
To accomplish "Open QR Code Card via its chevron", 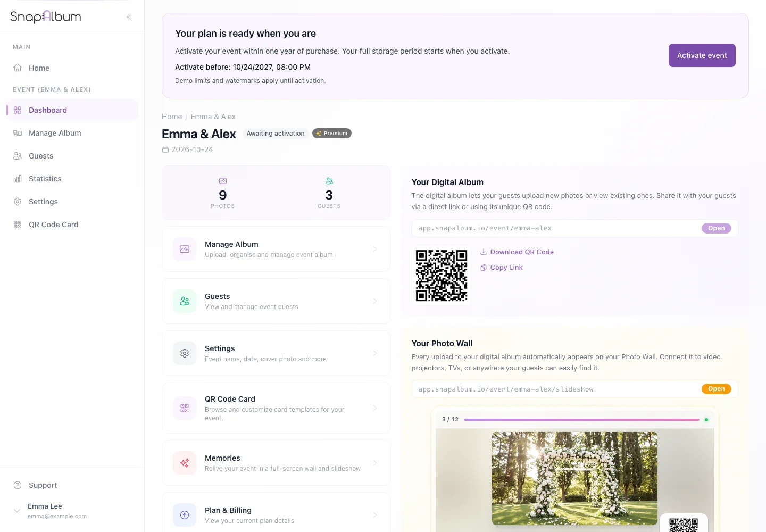I will (x=375, y=408).
